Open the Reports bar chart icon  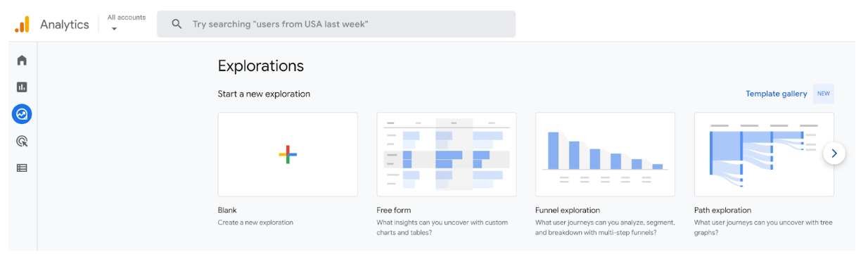pos(22,87)
